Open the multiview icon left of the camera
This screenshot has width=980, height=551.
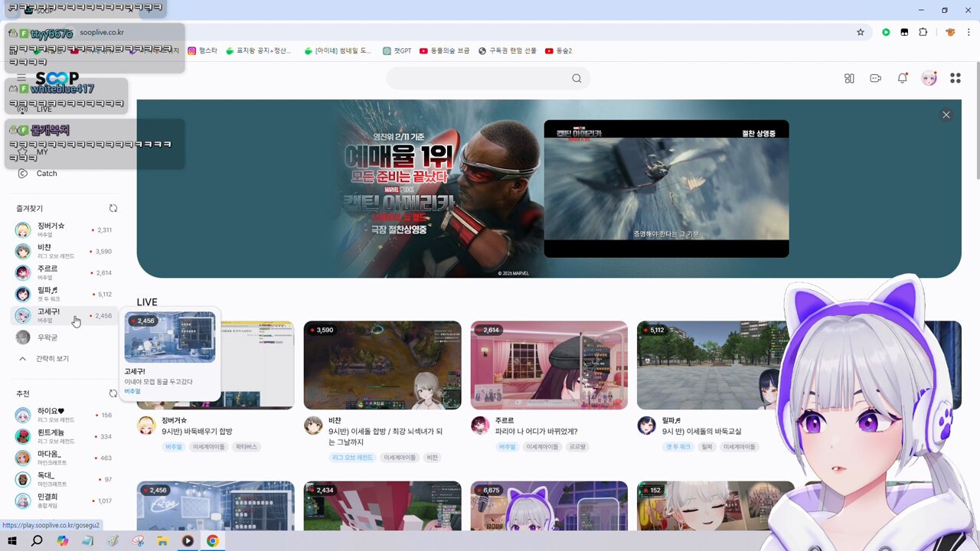[x=849, y=78]
